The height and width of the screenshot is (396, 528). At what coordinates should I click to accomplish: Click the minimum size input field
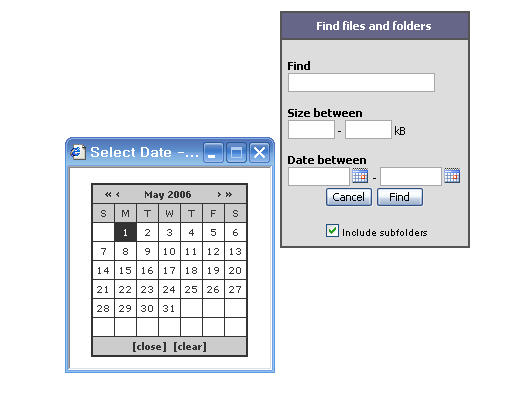tap(311, 130)
